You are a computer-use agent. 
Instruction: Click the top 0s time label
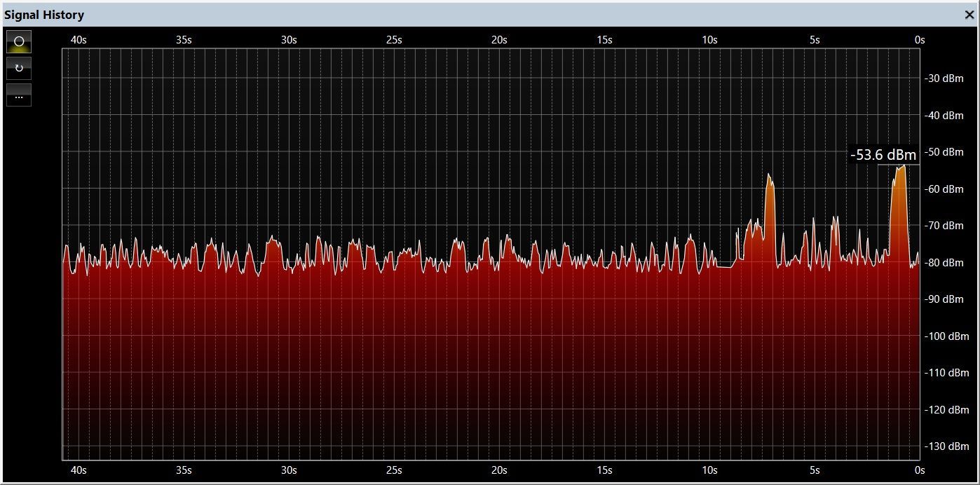click(920, 40)
